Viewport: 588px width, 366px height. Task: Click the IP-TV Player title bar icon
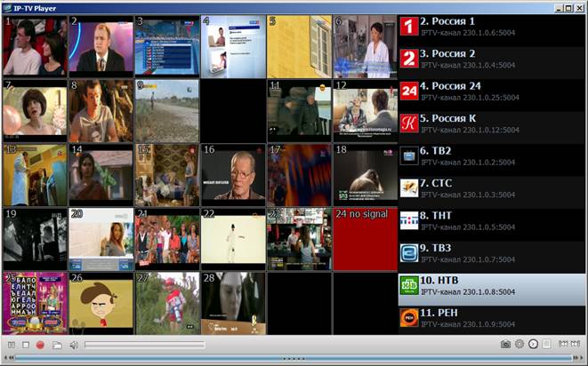click(7, 8)
